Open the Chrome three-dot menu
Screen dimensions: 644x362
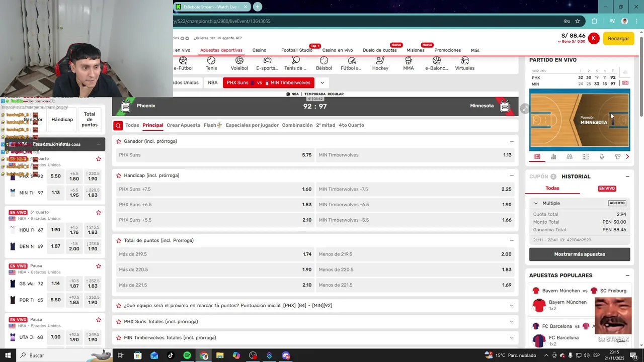636,21
